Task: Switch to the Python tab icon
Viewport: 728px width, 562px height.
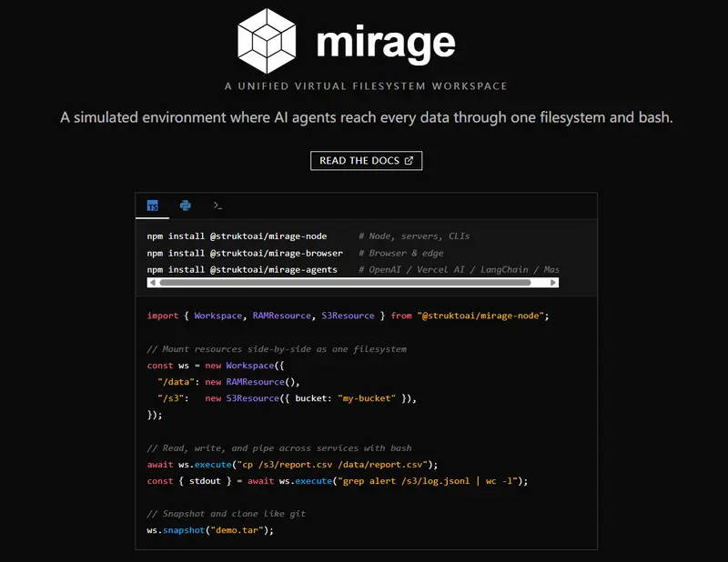Action: click(186, 206)
